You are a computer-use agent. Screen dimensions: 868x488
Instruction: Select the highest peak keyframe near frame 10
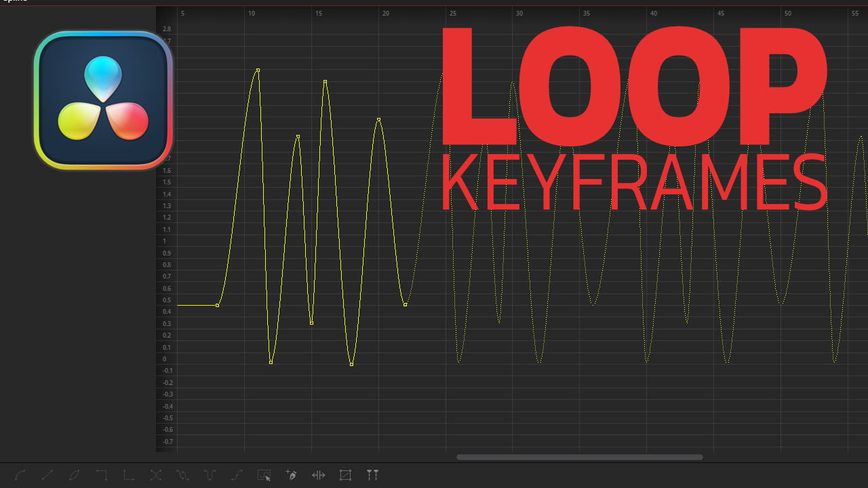[258, 70]
